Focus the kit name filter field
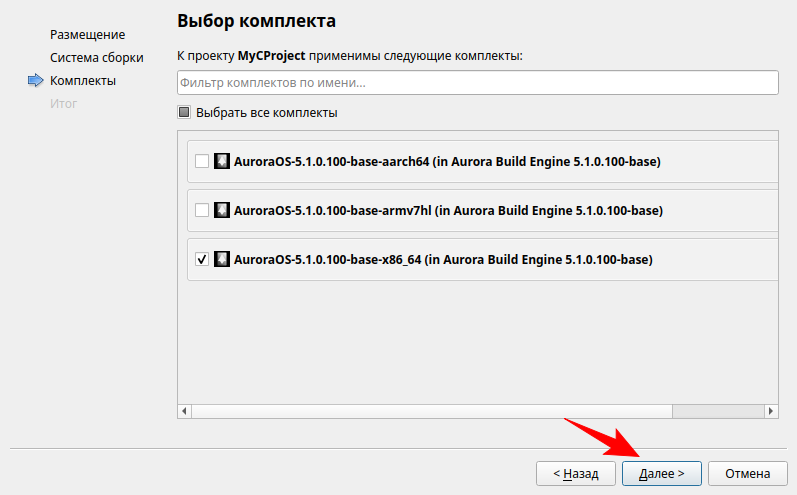The height and width of the screenshot is (495, 797). pyautogui.click(x=477, y=82)
